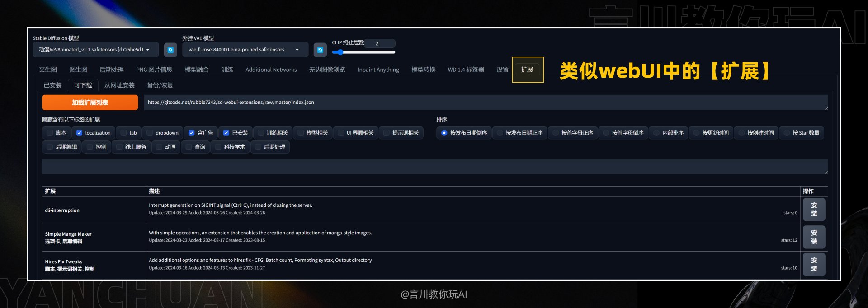Click the cli-interruption extension name
The image size is (868, 308).
tap(62, 210)
